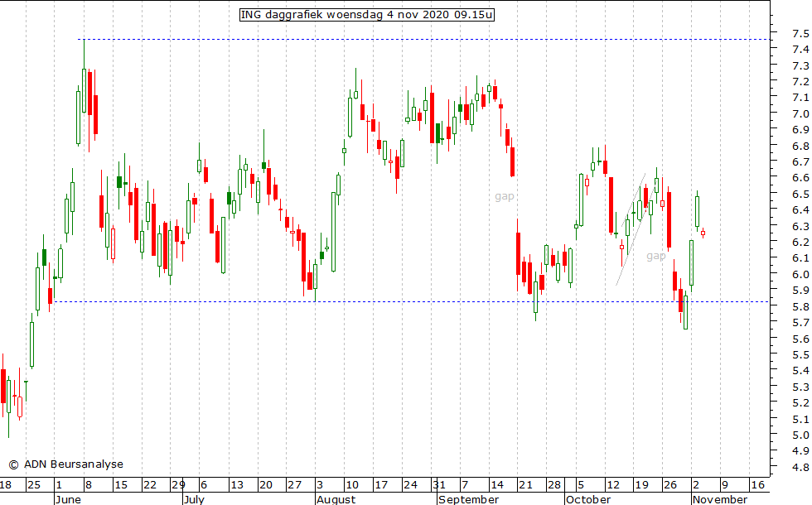Click date label 10 on the time axis
This screenshot has height=505, width=812.
(352, 485)
